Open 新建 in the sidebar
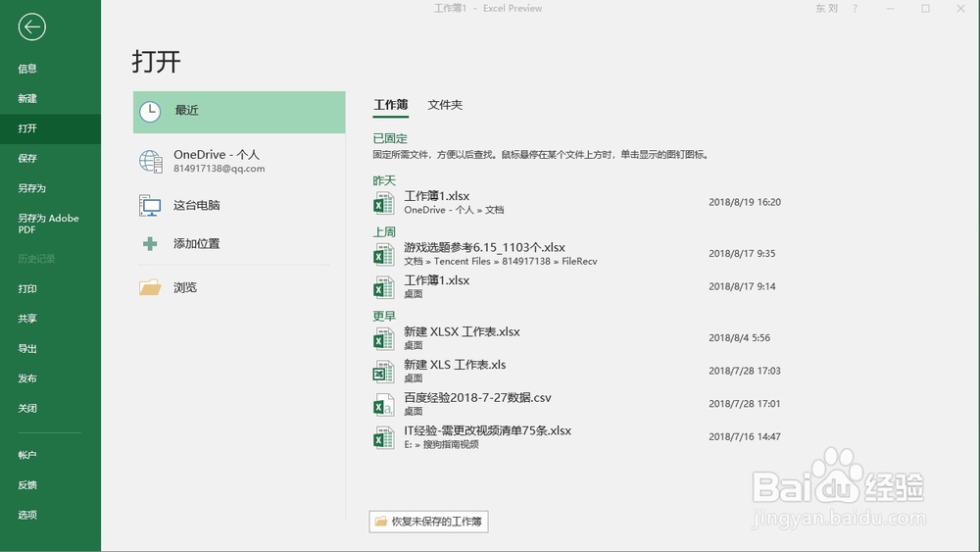980x552 pixels. [27, 99]
